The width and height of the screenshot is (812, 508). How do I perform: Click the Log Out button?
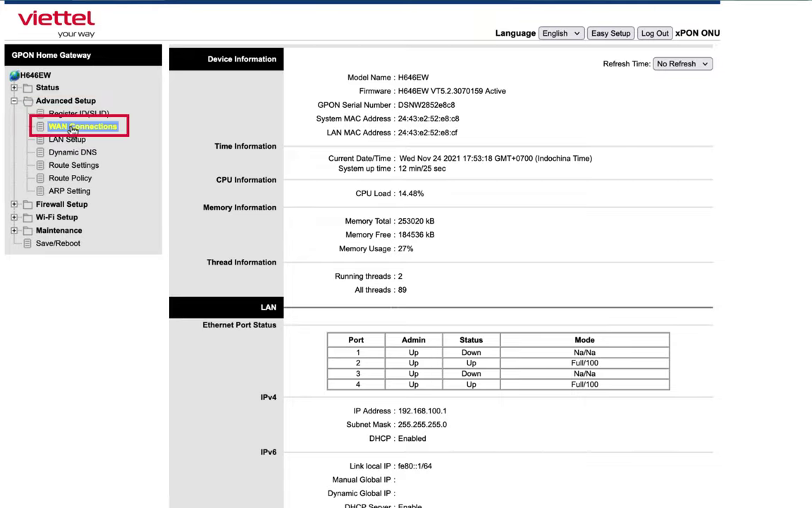pos(654,33)
